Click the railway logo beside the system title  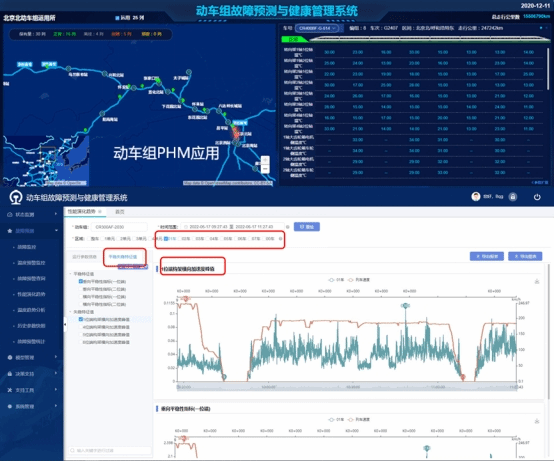click(16, 197)
